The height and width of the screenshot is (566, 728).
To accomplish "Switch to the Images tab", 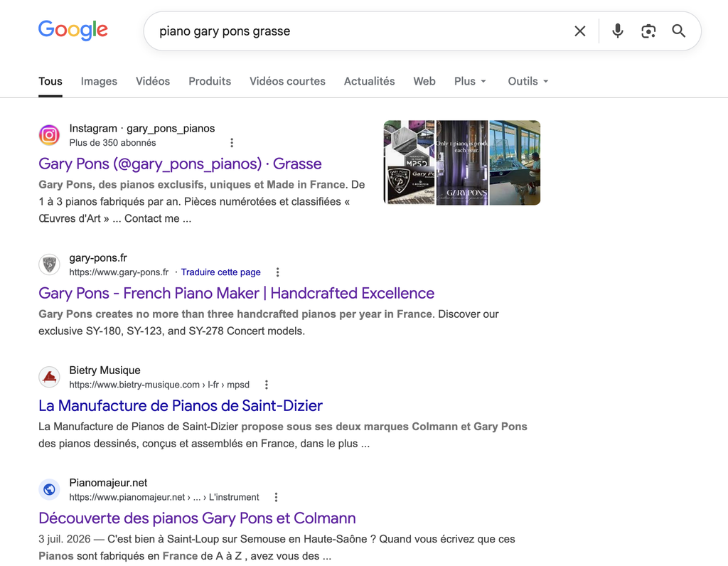I will [x=99, y=81].
